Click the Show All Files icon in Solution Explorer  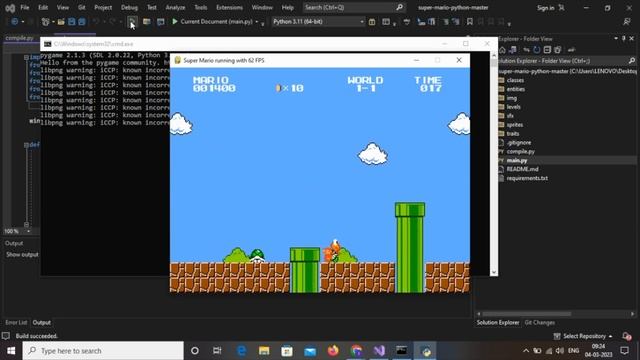tap(558, 50)
